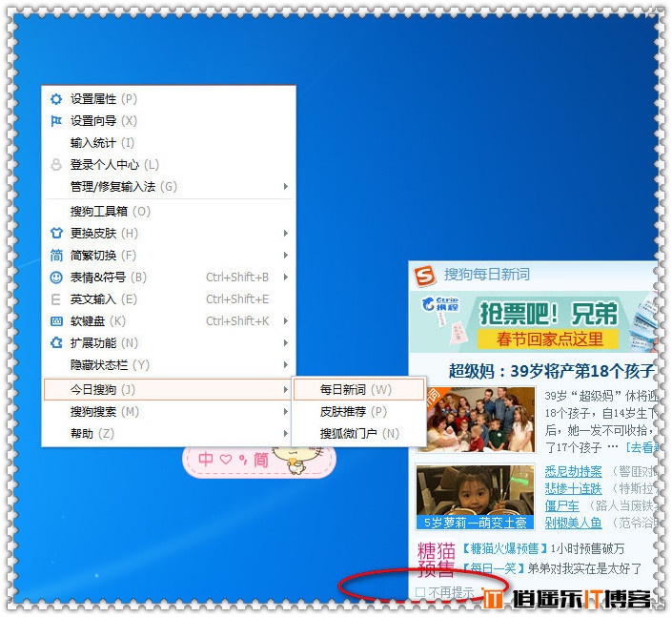Choose the 今日搜狗 (J) menu entry

167,390
